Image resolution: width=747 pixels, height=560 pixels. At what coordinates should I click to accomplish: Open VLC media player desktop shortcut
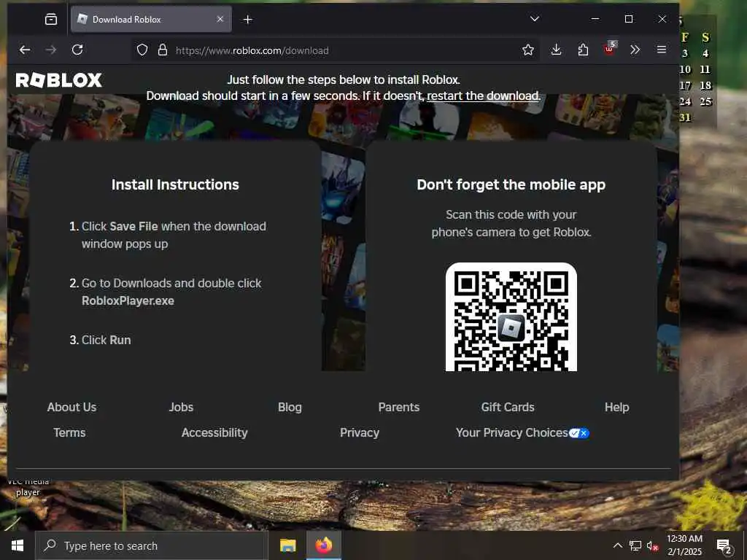pyautogui.click(x=28, y=488)
